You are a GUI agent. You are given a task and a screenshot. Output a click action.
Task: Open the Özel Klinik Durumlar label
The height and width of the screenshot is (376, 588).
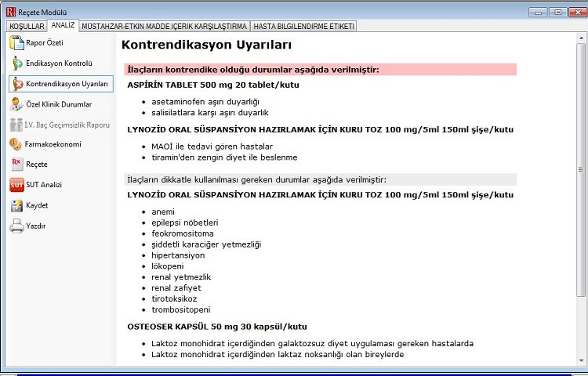click(x=59, y=104)
